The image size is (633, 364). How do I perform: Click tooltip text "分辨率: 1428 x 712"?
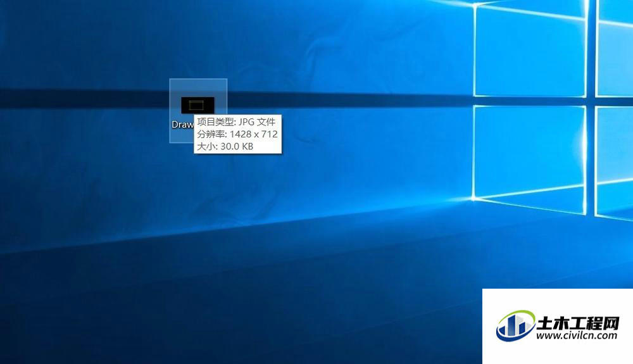click(x=237, y=134)
